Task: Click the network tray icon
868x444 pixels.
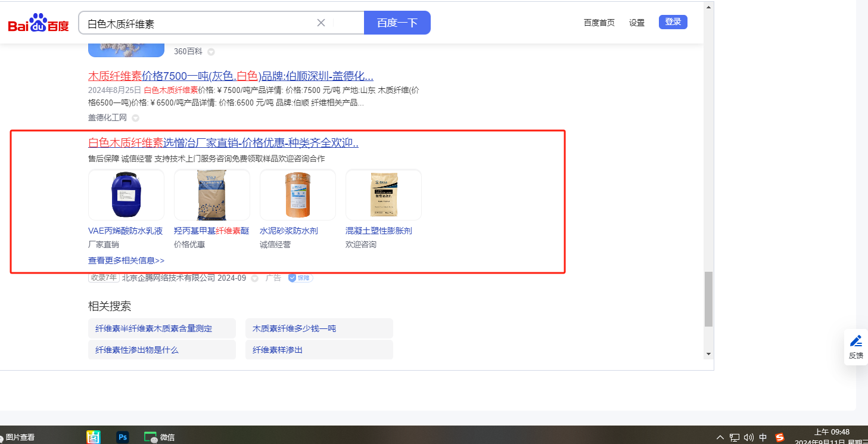Action: click(x=735, y=437)
